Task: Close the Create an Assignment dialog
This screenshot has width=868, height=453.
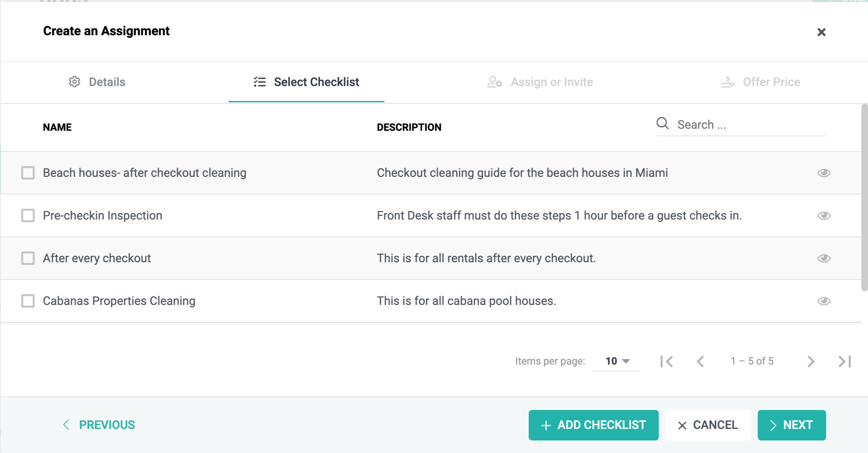Action: click(822, 32)
